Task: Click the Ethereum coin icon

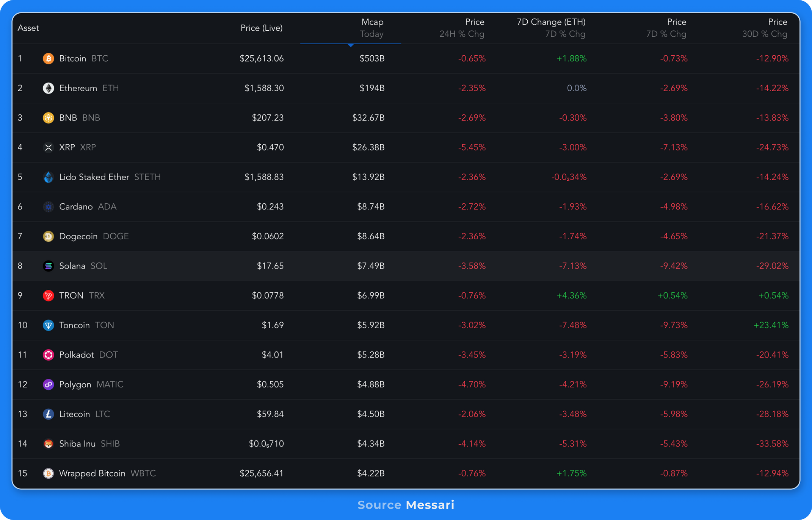Action: [x=48, y=88]
